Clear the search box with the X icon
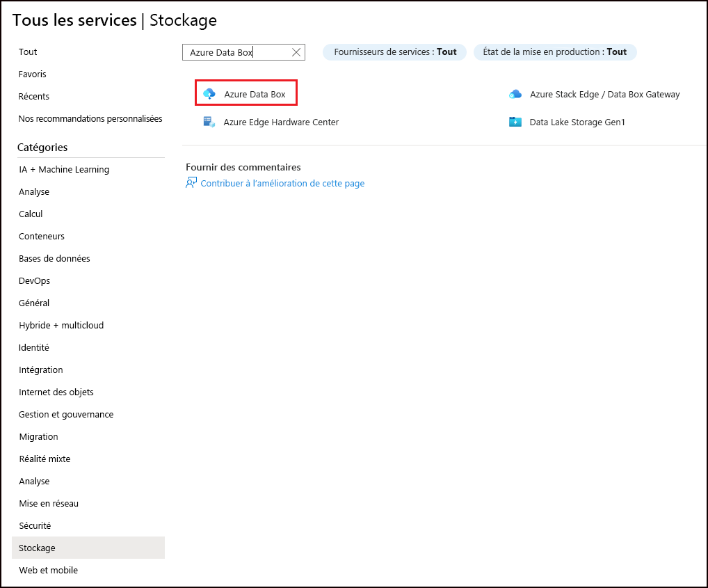708x588 pixels. pos(296,52)
